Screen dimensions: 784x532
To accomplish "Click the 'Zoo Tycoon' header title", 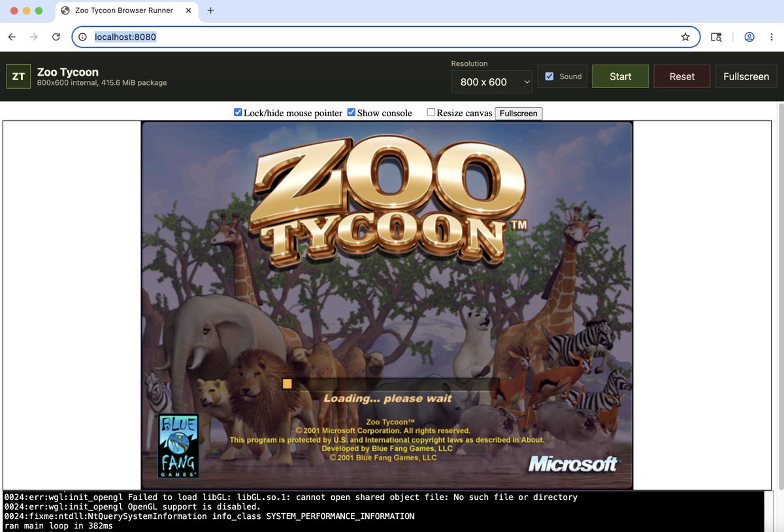I will click(68, 72).
